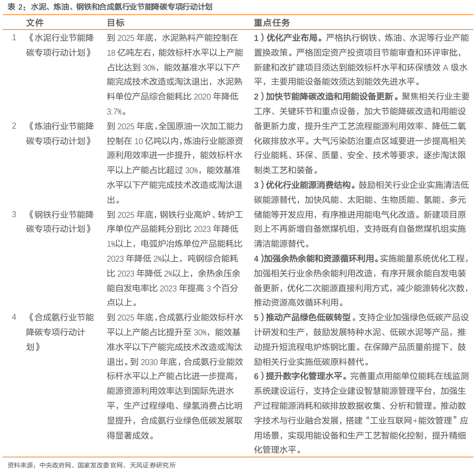
Task: Select row number 3 cell
Action: [x=14, y=215]
